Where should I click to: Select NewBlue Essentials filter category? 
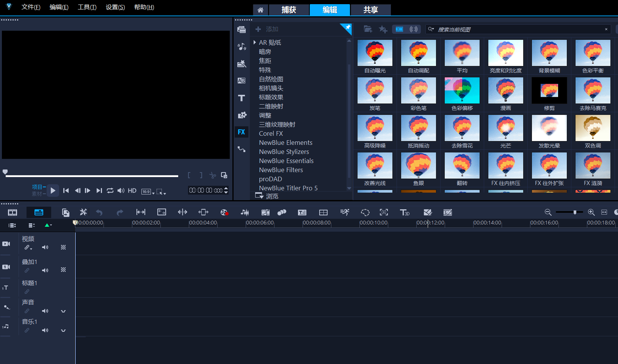point(286,161)
